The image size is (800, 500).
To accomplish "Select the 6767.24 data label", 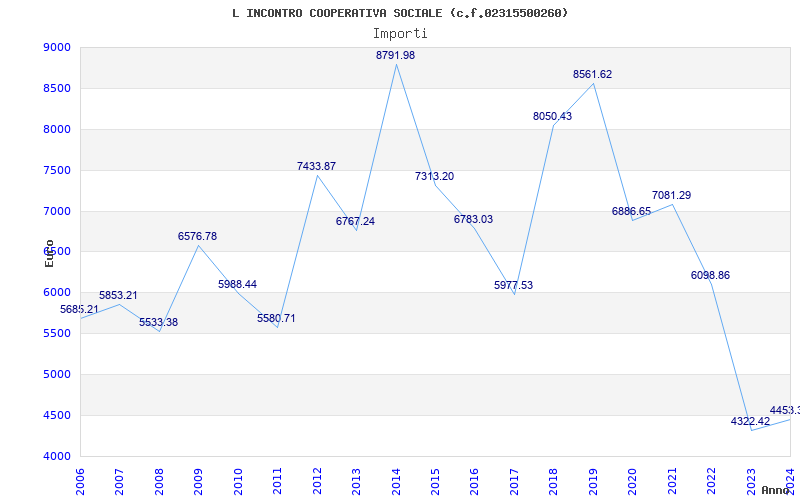I will [x=355, y=221].
